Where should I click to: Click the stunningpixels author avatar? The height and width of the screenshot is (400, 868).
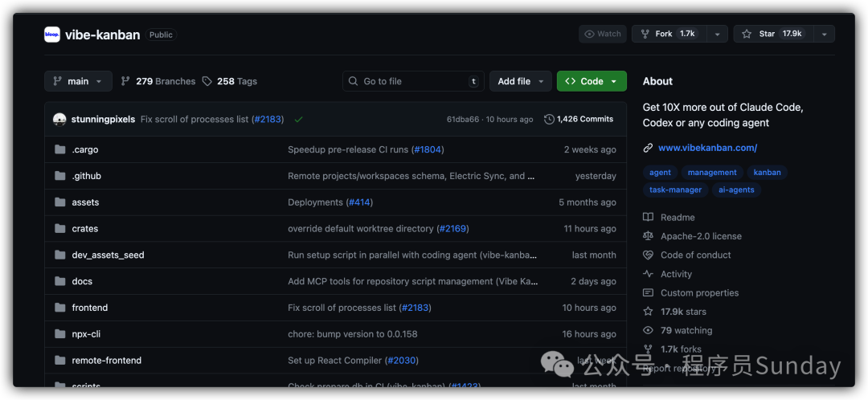59,119
